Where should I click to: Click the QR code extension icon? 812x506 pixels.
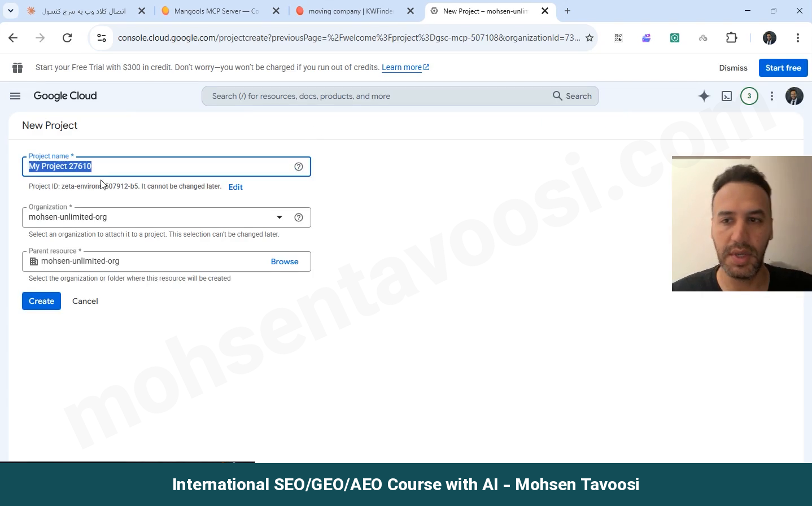(x=618, y=38)
